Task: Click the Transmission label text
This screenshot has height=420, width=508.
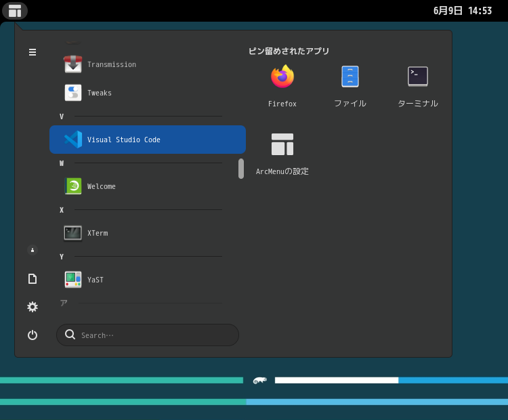Action: (112, 64)
